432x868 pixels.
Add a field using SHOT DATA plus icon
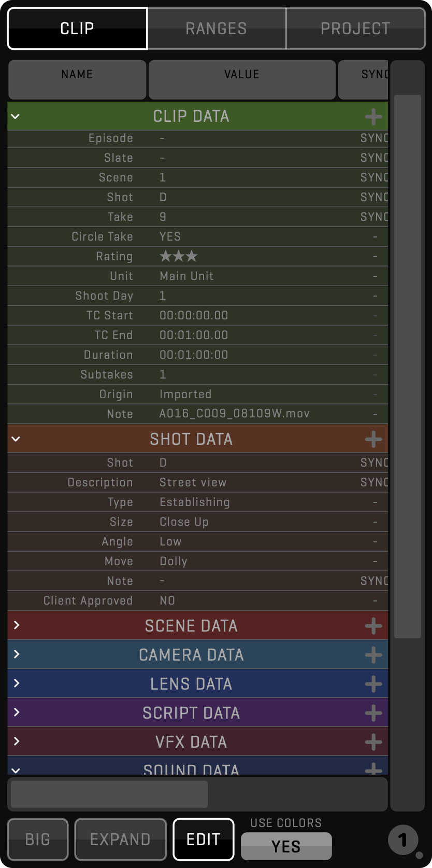(x=373, y=440)
